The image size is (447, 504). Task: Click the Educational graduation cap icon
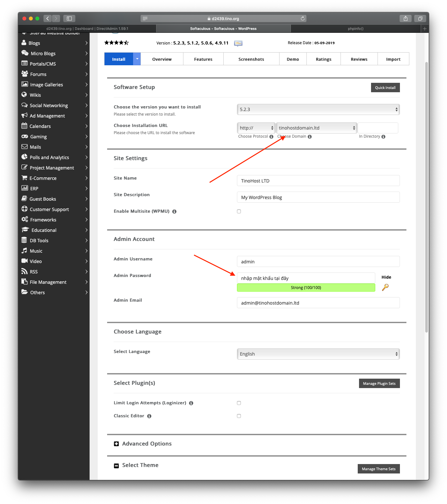pos(25,230)
